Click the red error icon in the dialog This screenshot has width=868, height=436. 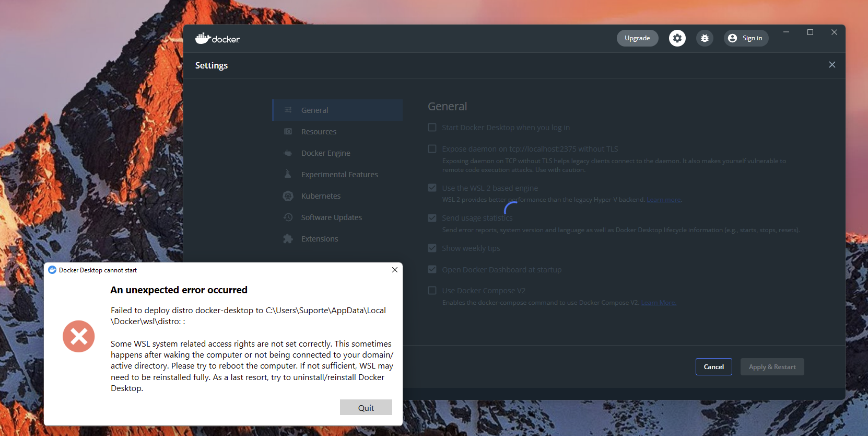point(79,336)
